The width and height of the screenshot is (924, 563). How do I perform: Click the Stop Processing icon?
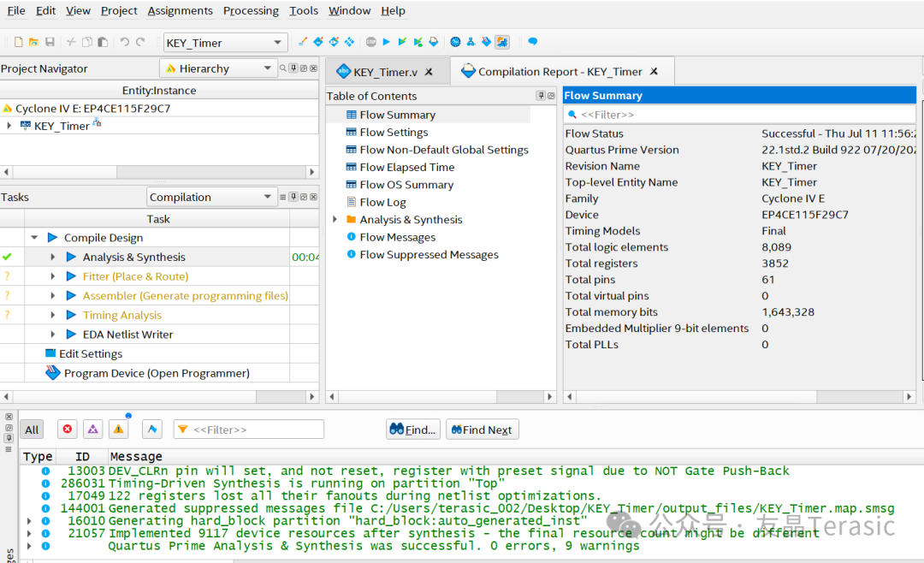click(x=370, y=42)
